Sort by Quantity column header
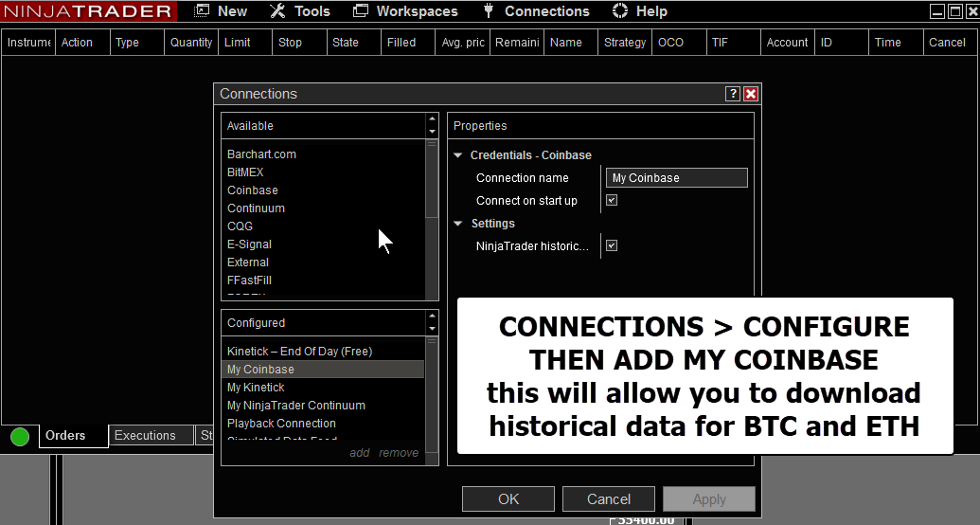The image size is (980, 525). click(x=191, y=42)
